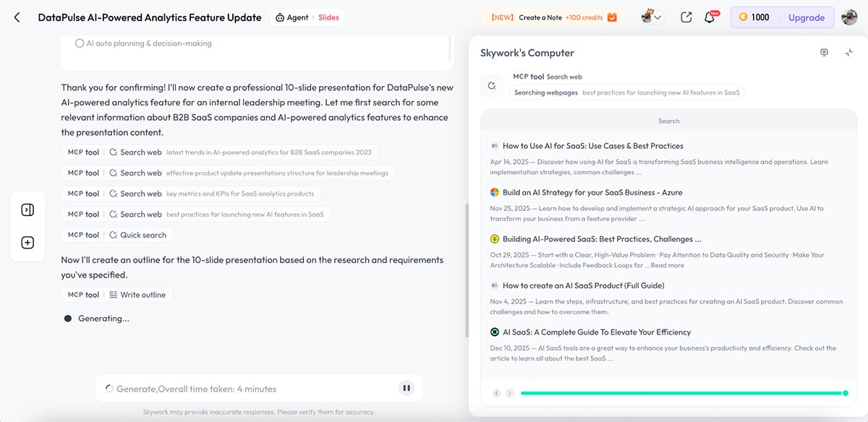Open the notifications bell
Screen dimensions: 868x422
[x=710, y=17]
